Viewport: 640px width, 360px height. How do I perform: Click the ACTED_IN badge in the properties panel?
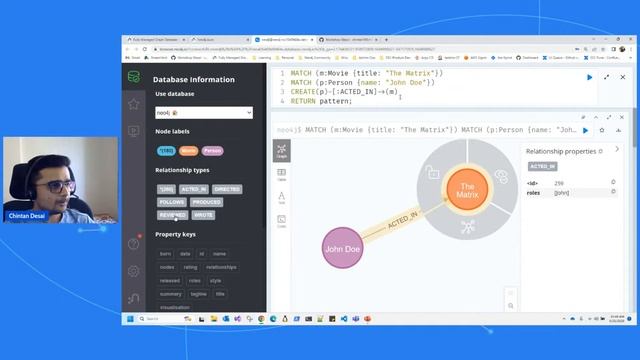(542, 166)
